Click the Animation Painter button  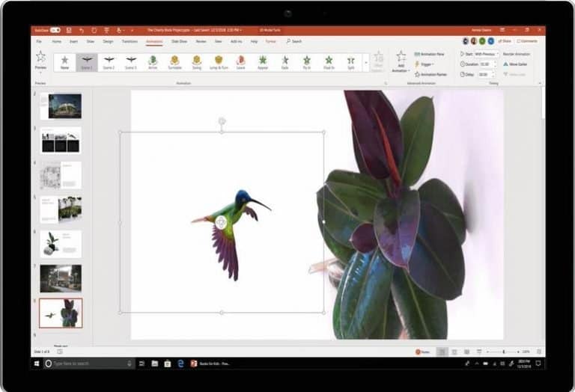431,74
